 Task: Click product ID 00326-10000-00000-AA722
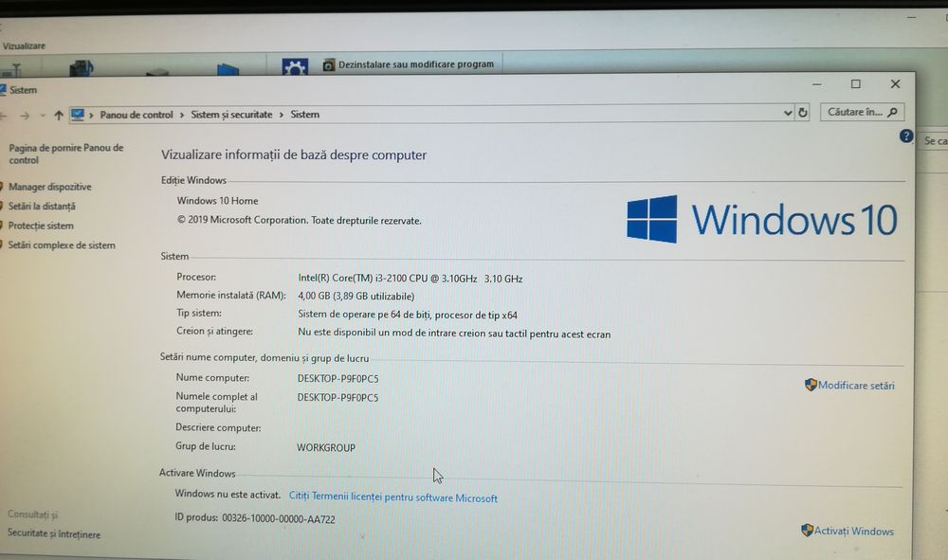[x=278, y=519]
